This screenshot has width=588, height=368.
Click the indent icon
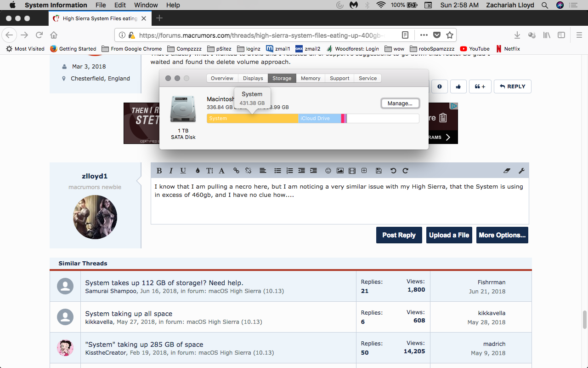click(x=313, y=171)
